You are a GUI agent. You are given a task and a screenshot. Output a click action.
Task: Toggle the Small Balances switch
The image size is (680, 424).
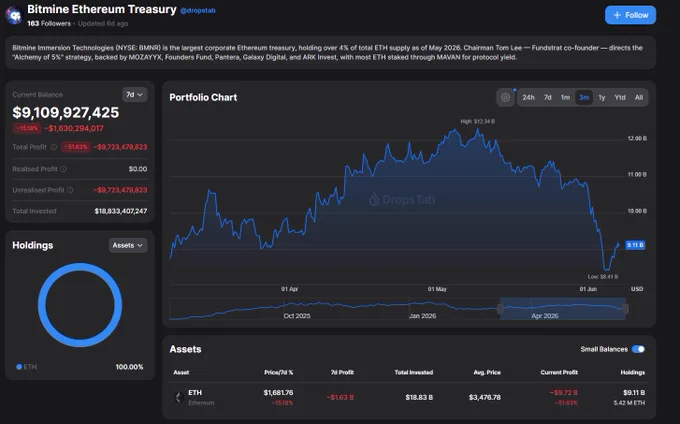click(638, 349)
